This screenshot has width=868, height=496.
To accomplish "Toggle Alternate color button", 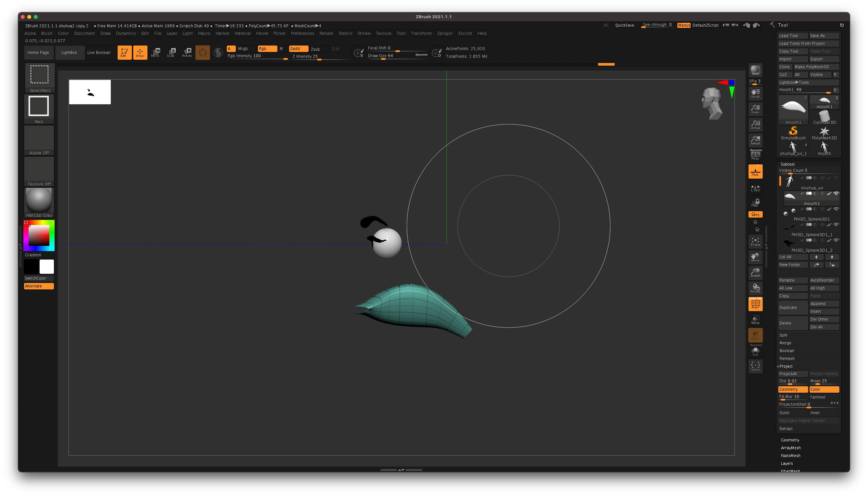I will click(38, 286).
